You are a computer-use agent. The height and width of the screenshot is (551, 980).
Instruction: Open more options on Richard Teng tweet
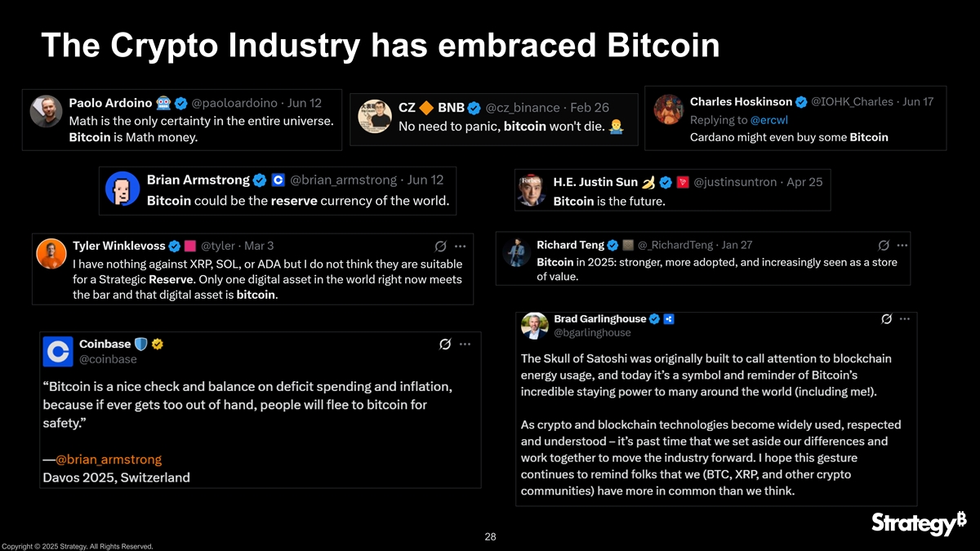tap(902, 245)
